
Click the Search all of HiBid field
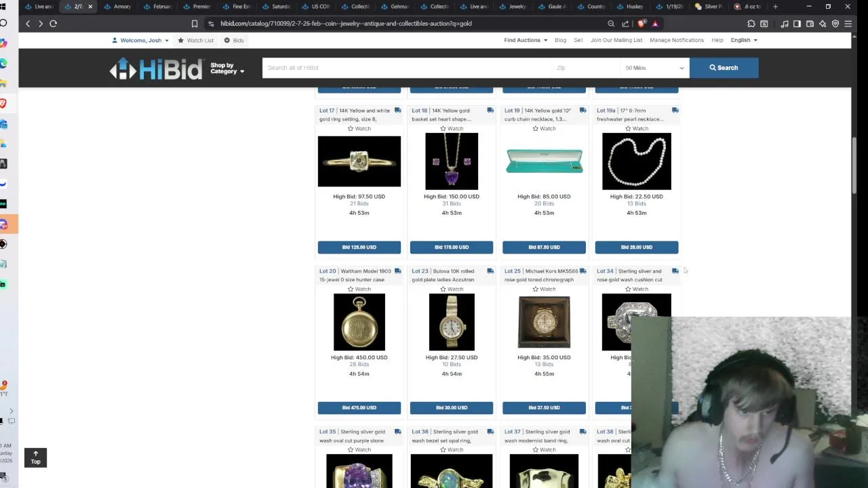[407, 68]
